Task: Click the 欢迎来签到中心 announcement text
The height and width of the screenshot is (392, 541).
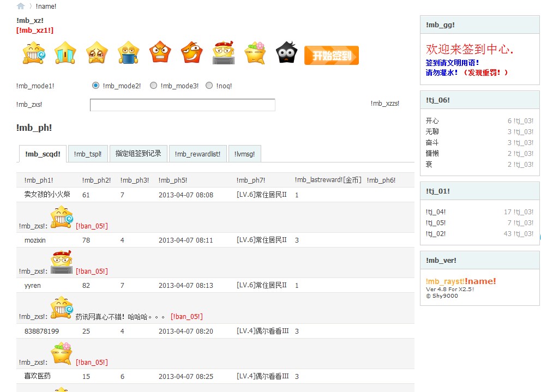Action: coord(469,49)
